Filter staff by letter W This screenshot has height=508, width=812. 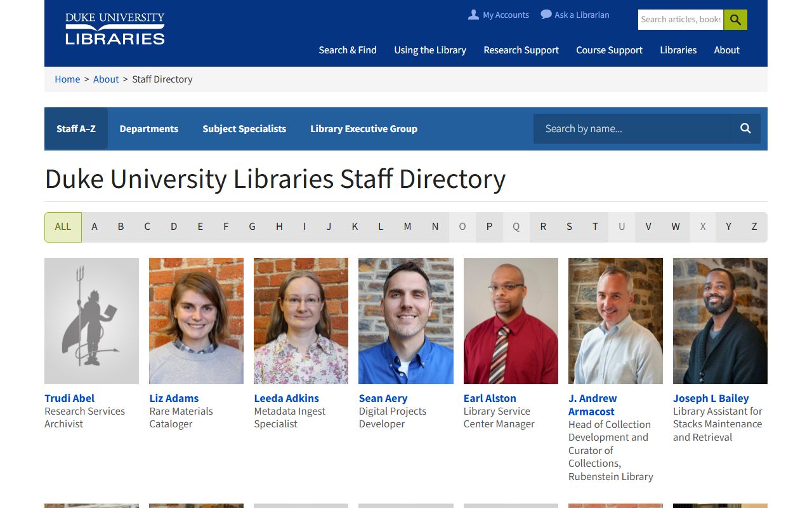[x=676, y=227]
